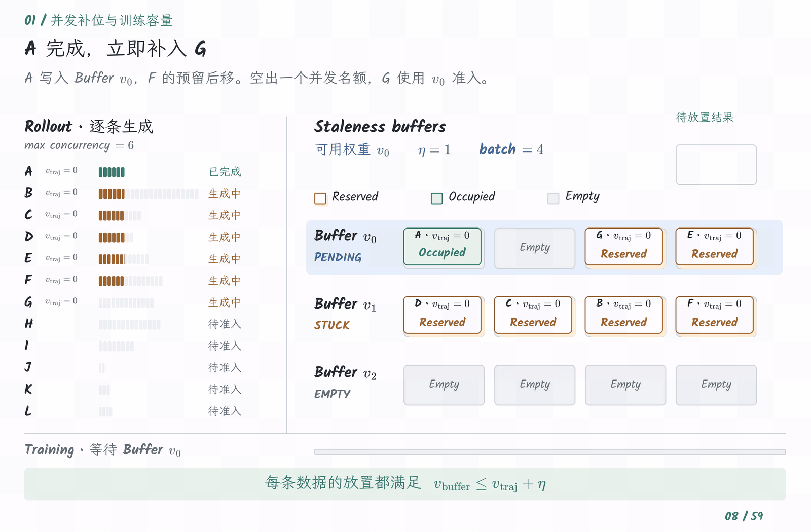Click trajectory G's empty progress bar

coord(126,303)
